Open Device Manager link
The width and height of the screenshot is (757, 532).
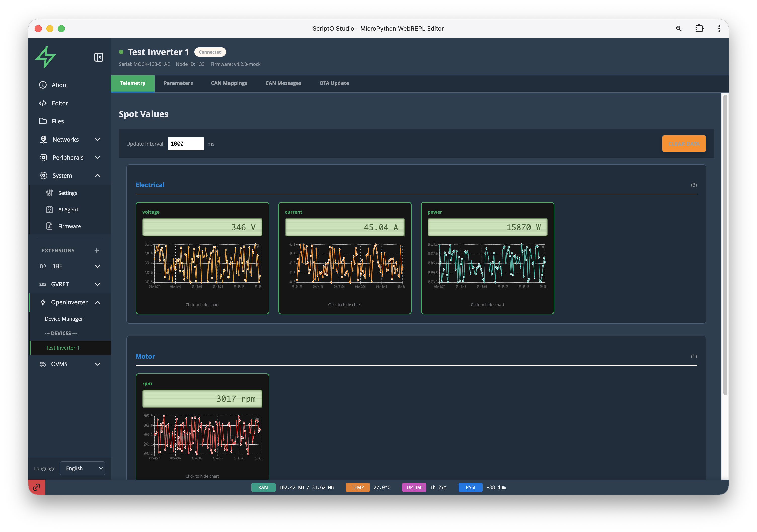pos(64,319)
